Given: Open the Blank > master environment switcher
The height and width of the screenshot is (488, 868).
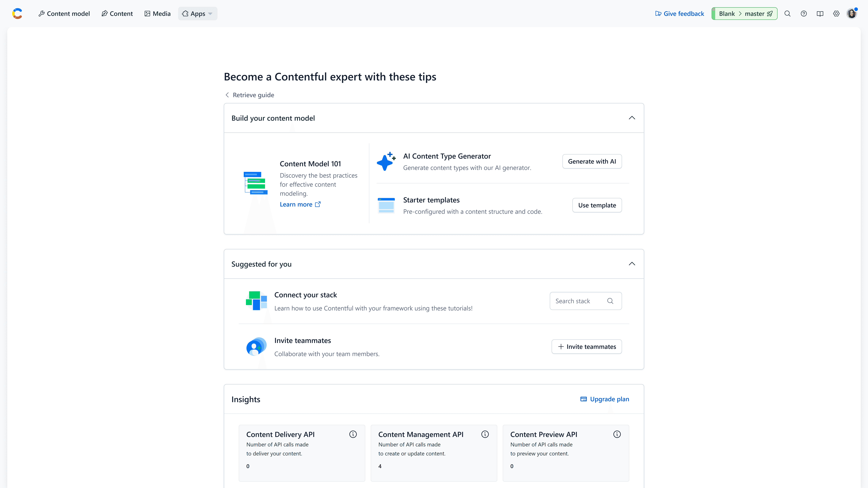Looking at the screenshot, I should [x=744, y=13].
